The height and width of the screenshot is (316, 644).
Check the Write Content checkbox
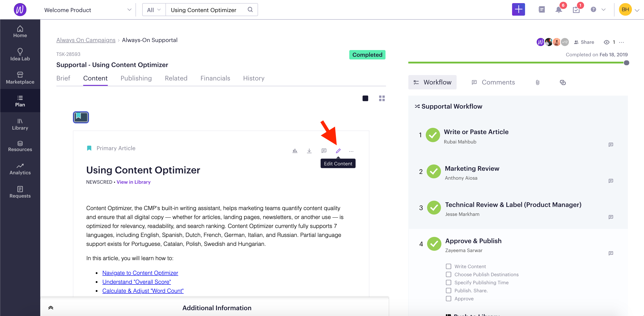click(x=449, y=266)
